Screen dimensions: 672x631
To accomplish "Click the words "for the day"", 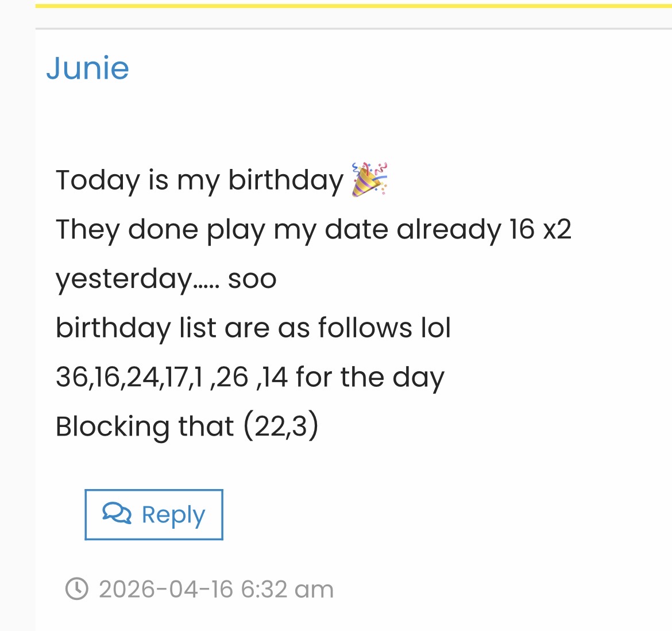I will [x=370, y=377].
